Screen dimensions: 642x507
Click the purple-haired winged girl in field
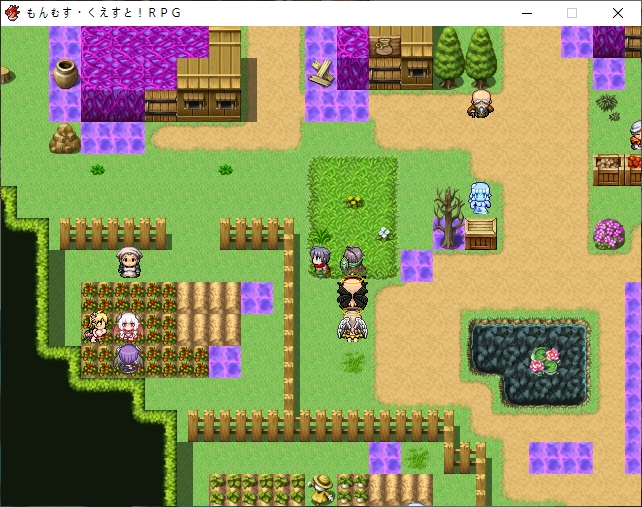click(129, 359)
